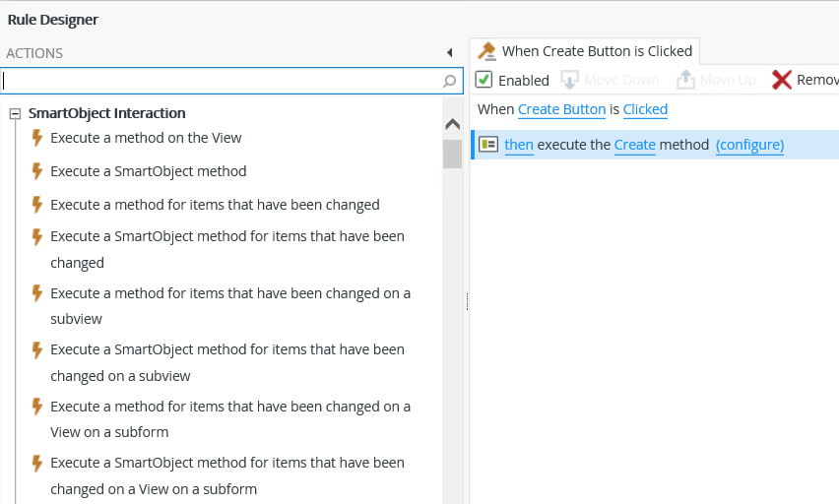
Task: Click the Move Down arrow icon
Action: pyautogui.click(x=569, y=80)
